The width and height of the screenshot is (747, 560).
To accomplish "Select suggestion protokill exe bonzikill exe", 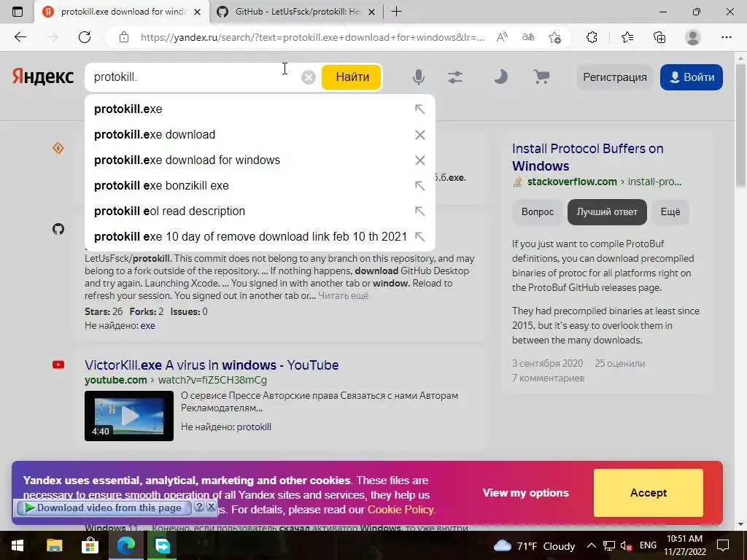I will pos(260,186).
